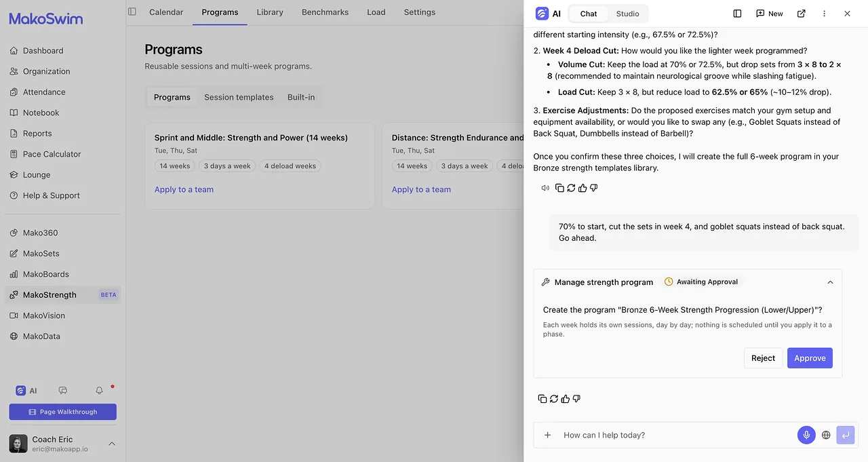Click the plus attachment icon in chat input
Viewport: 868px width, 462px height.
tap(548, 435)
